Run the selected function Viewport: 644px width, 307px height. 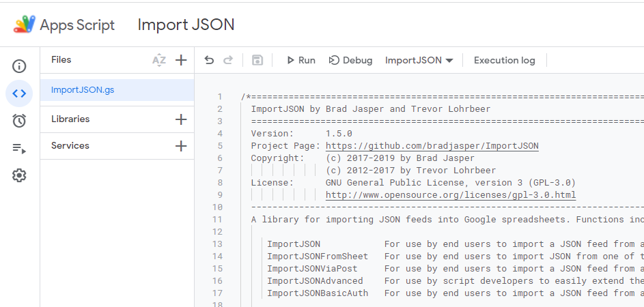pyautogui.click(x=301, y=60)
